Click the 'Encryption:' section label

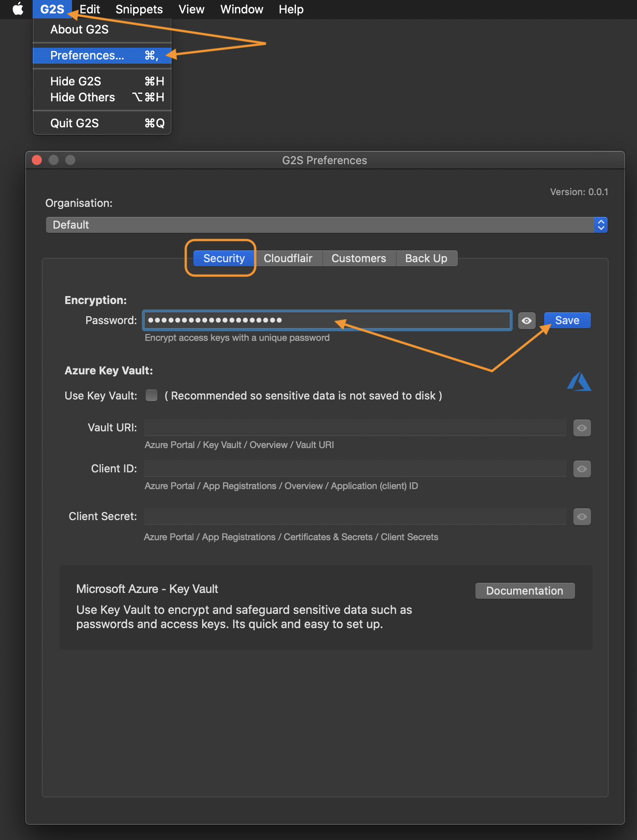click(96, 300)
